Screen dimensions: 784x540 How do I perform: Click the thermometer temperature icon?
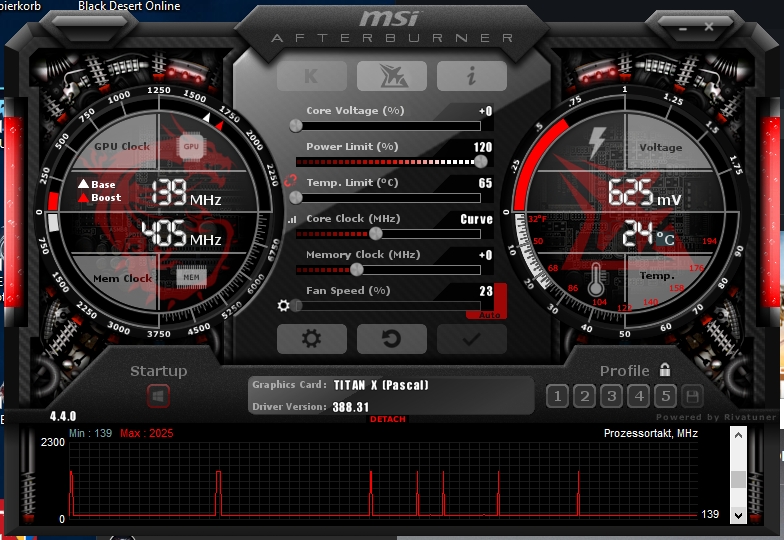595,280
